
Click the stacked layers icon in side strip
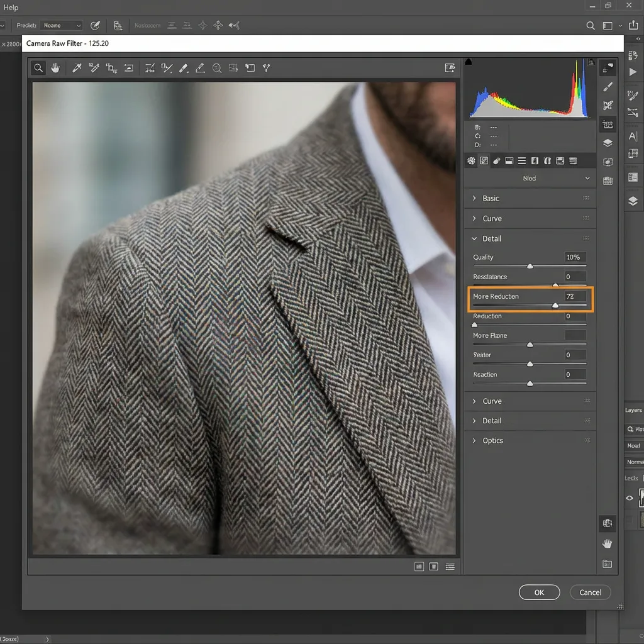[608, 143]
